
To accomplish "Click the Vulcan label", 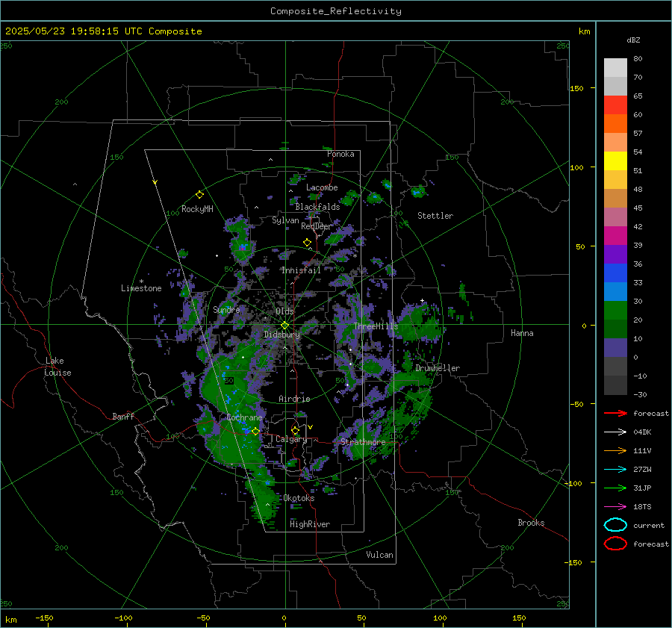I will 379,555.
